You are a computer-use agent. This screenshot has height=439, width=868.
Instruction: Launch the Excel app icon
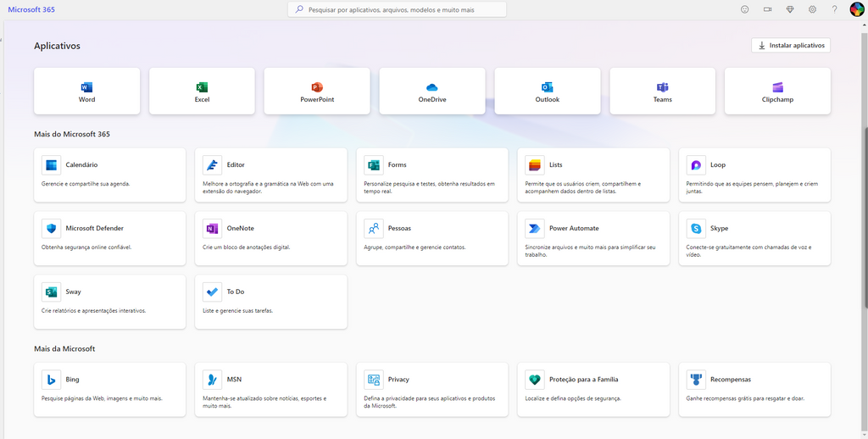coord(202,87)
